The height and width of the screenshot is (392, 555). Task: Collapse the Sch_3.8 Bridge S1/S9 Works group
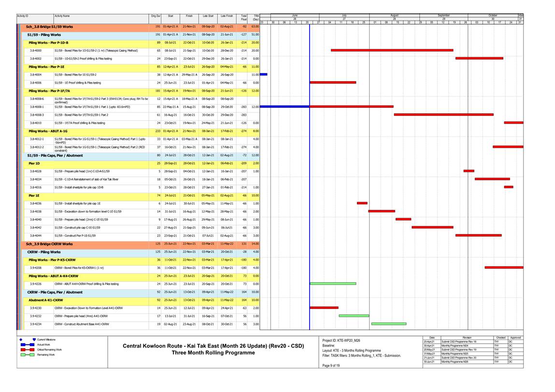(50, 27)
